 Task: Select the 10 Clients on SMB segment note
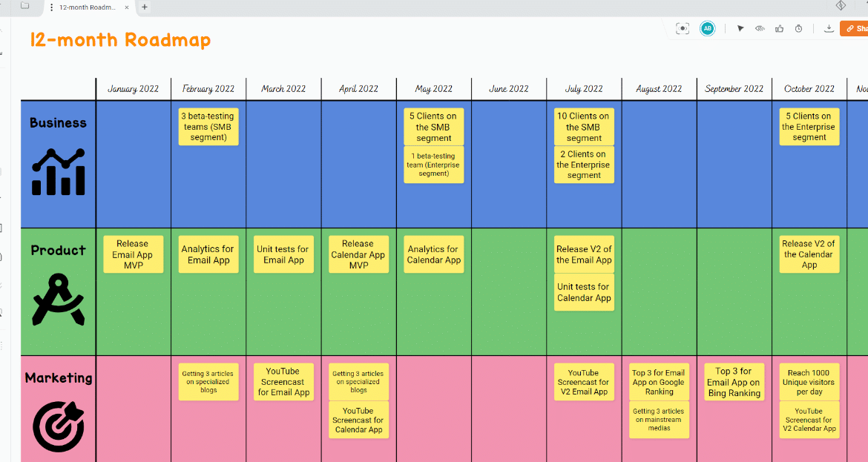tap(584, 127)
